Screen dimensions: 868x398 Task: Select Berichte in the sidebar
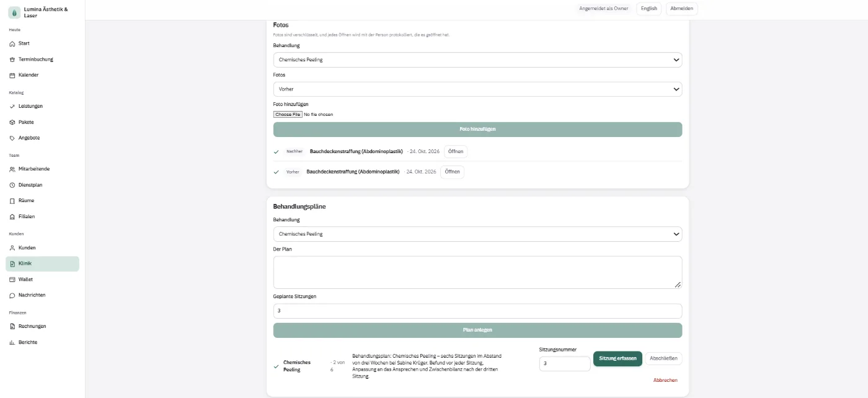[42, 342]
